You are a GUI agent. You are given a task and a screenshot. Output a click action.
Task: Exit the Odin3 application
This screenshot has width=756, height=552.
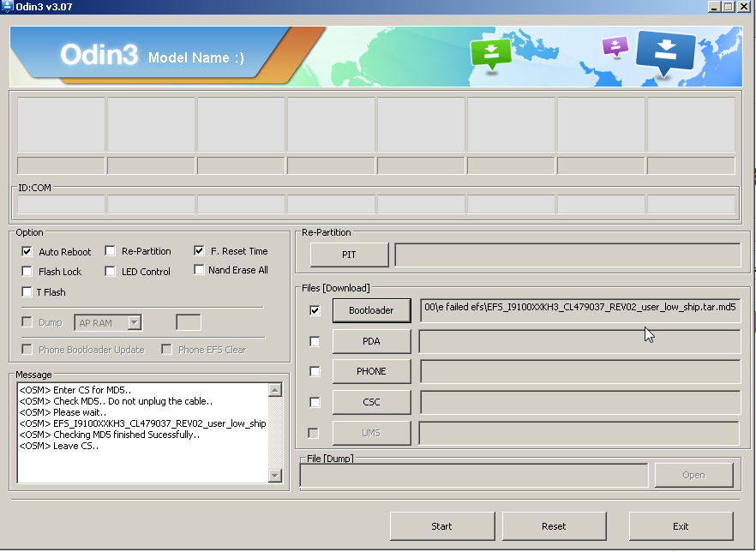coord(681,526)
